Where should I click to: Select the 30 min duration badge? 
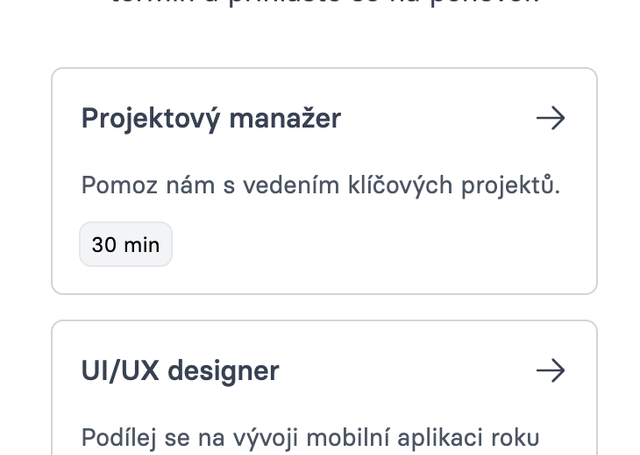point(126,245)
